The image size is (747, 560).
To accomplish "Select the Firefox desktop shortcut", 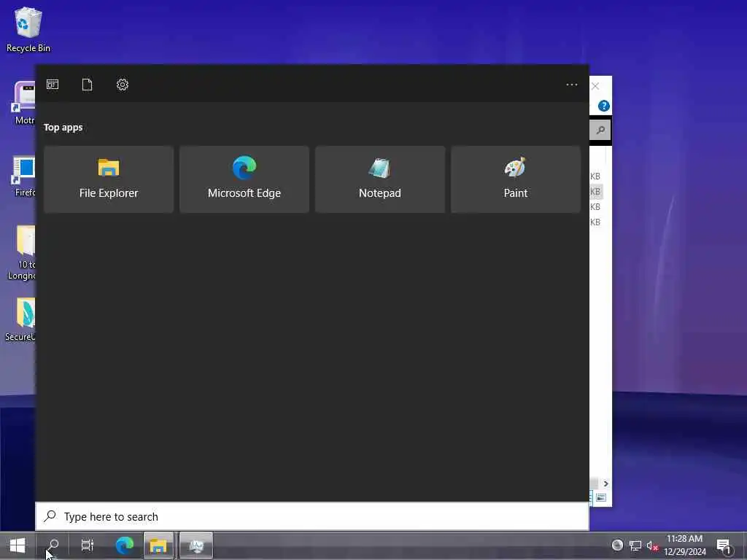I will point(24,176).
